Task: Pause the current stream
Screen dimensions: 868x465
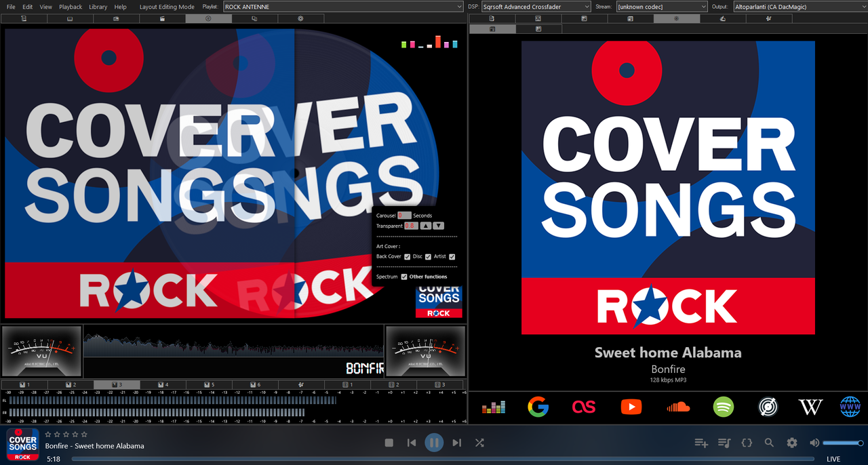Action: [x=434, y=443]
